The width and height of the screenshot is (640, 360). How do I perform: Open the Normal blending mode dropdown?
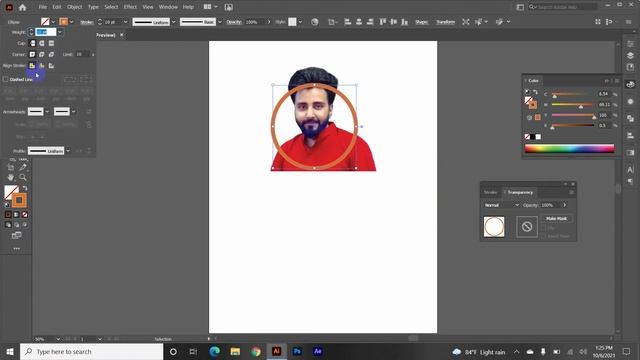pyautogui.click(x=501, y=205)
